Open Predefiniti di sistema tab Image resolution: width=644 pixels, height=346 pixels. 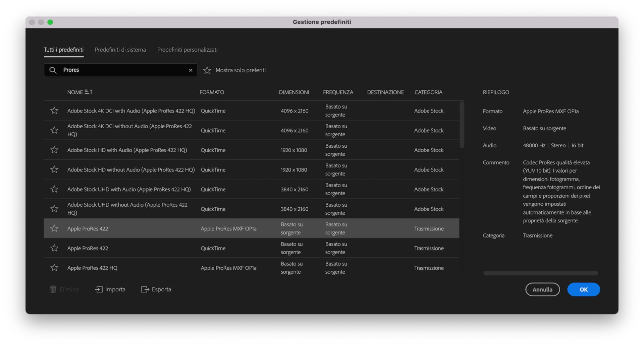point(120,50)
